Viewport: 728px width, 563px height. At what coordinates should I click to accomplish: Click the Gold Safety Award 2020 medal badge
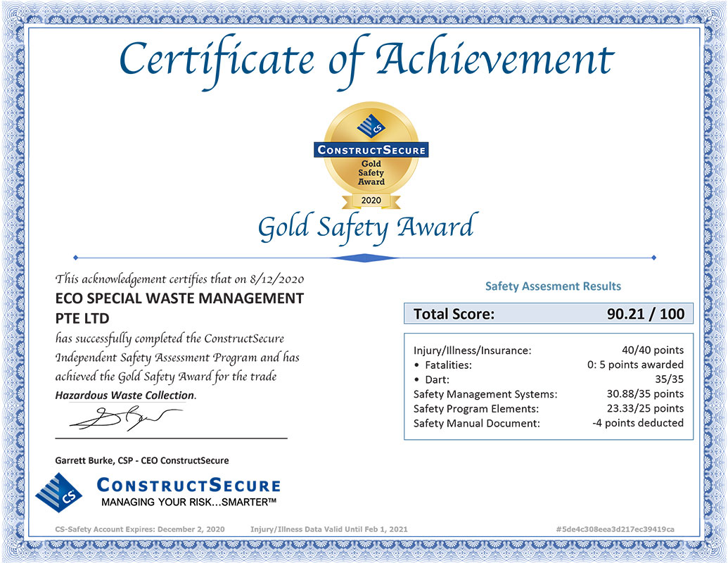click(x=371, y=156)
